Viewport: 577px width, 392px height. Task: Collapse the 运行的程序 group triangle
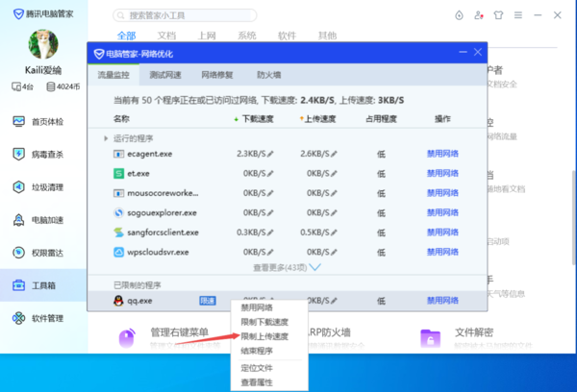[107, 138]
